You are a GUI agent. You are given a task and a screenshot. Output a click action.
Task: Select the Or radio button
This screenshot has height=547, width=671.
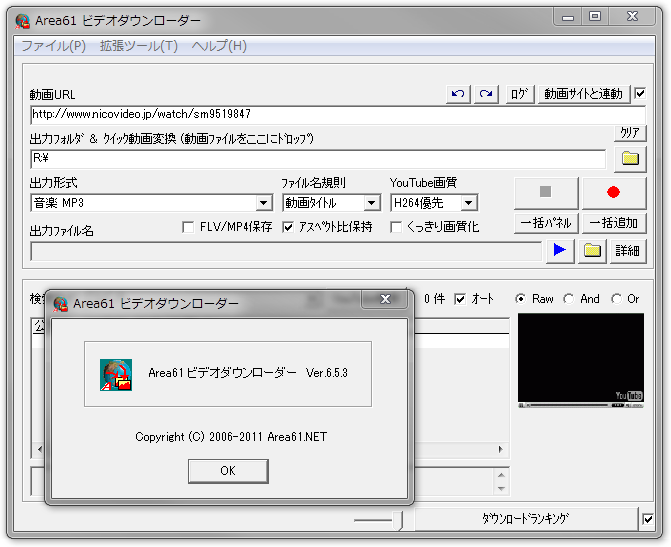[x=616, y=299]
